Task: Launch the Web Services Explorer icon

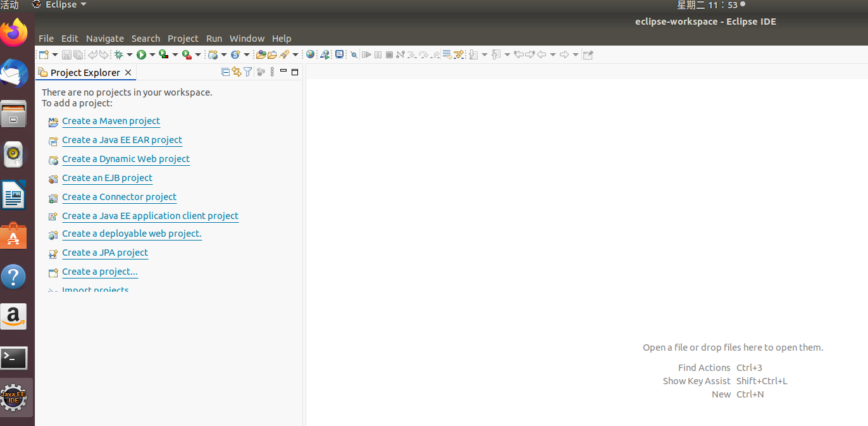Action: pyautogui.click(x=325, y=54)
